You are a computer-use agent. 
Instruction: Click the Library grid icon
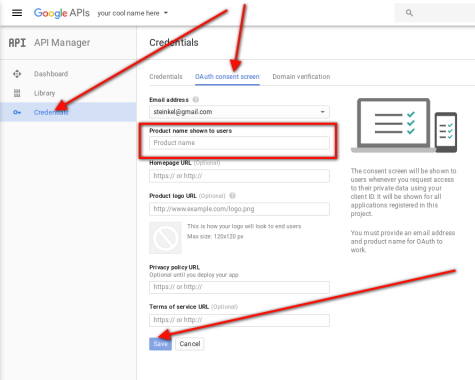tap(17, 93)
